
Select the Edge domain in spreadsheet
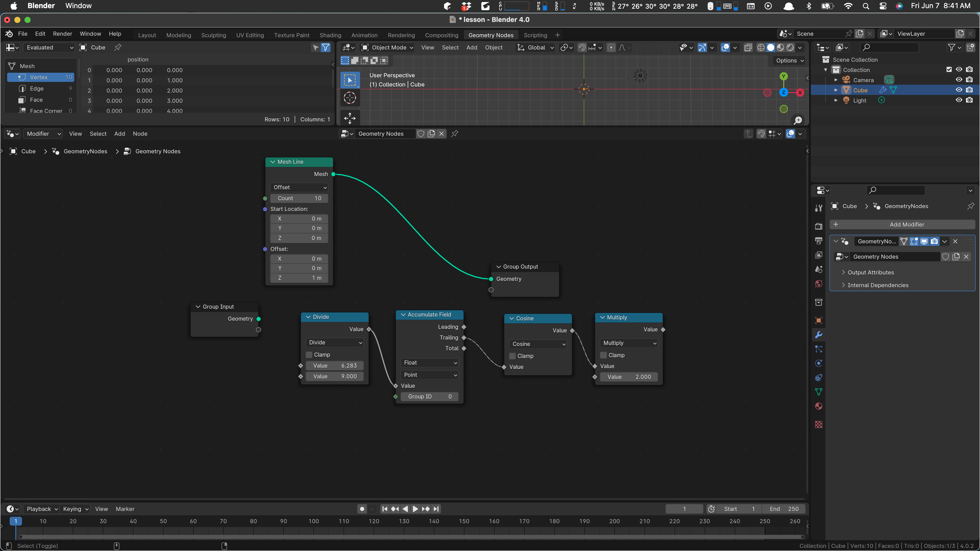pyautogui.click(x=41, y=89)
